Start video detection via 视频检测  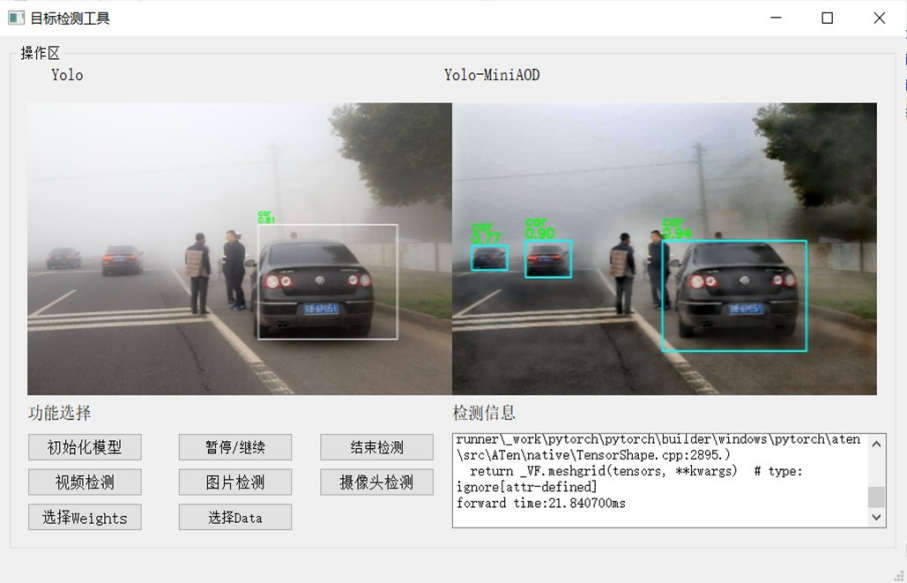(x=85, y=482)
